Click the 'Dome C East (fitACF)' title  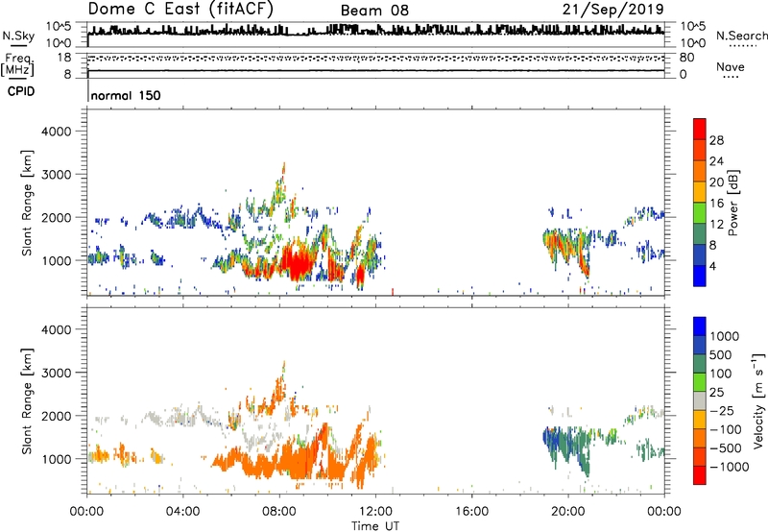[180, 10]
